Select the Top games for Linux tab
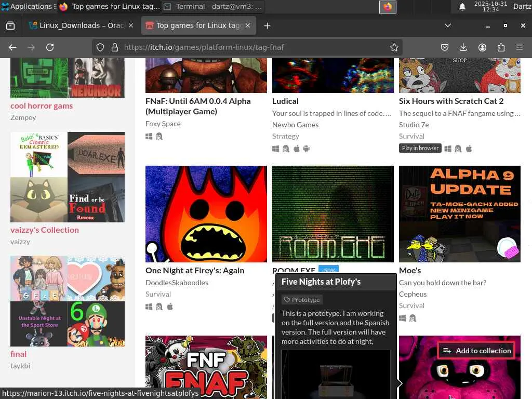The image size is (532, 399). [199, 26]
